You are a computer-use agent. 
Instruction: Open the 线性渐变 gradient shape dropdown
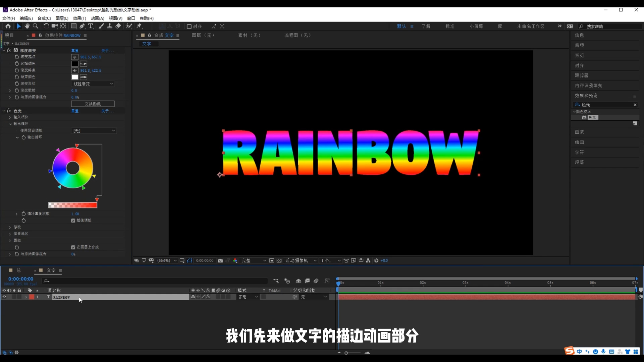click(x=93, y=84)
